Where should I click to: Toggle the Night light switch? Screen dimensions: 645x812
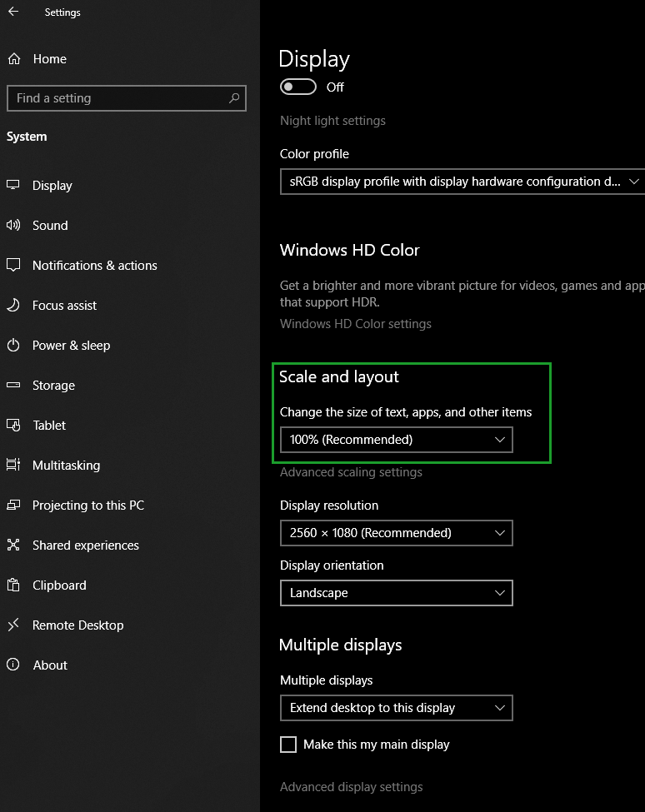point(298,87)
